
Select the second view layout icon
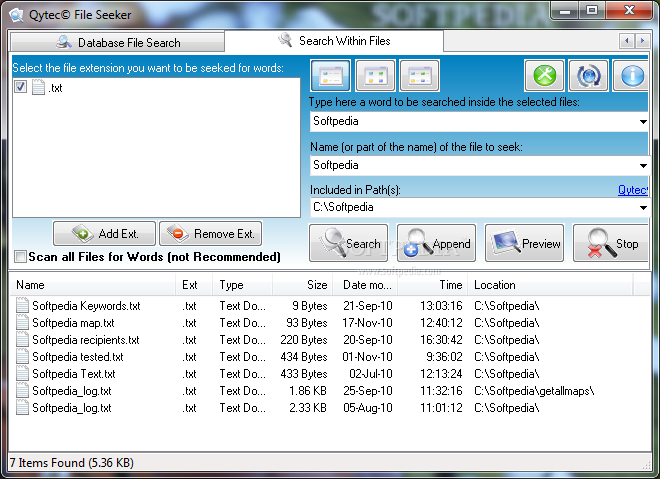point(375,76)
